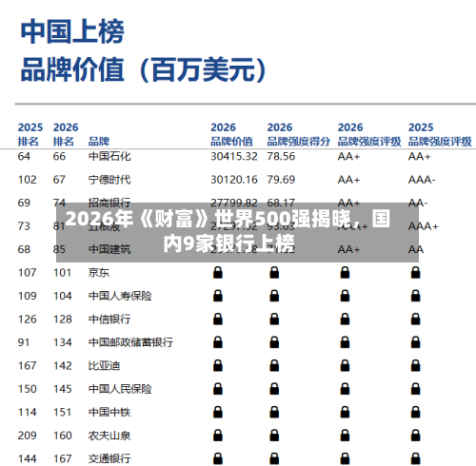This screenshot has width=476, height=466.
Task: Click 2026 rank 142 for 比亚迪
Action: [x=62, y=365]
